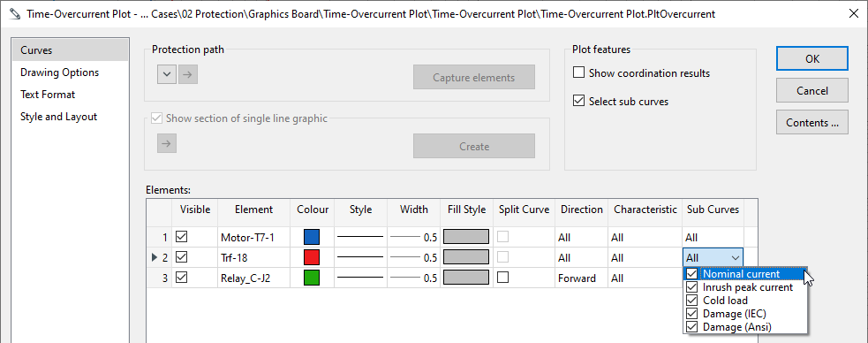868x343 pixels.
Task: Click the Sub Curves cell for Motor-T7-1
Action: [x=713, y=237]
